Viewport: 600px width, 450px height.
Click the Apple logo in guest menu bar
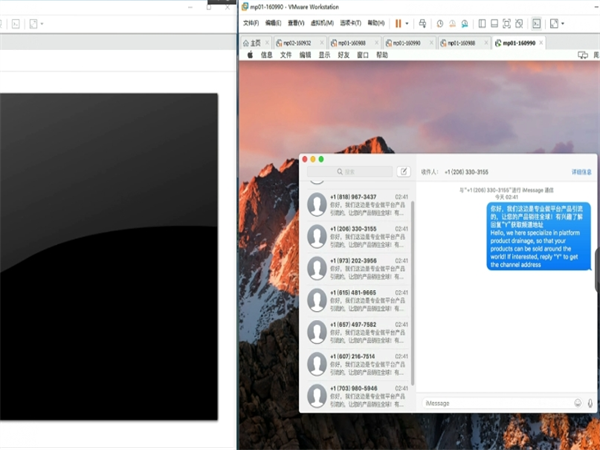pyautogui.click(x=250, y=56)
